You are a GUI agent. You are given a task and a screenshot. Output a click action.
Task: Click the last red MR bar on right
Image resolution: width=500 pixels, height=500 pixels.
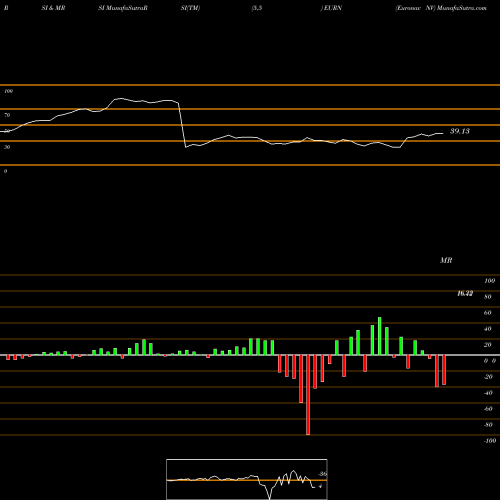point(444,370)
